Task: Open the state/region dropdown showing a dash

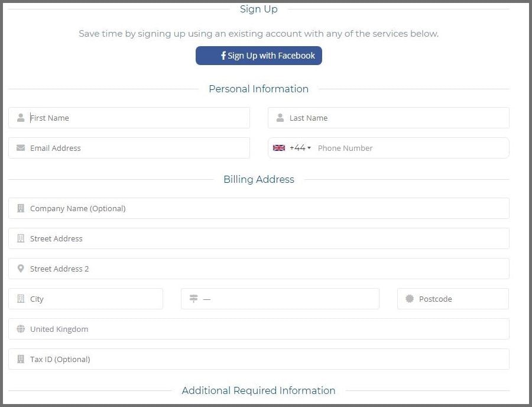Action: coord(280,299)
